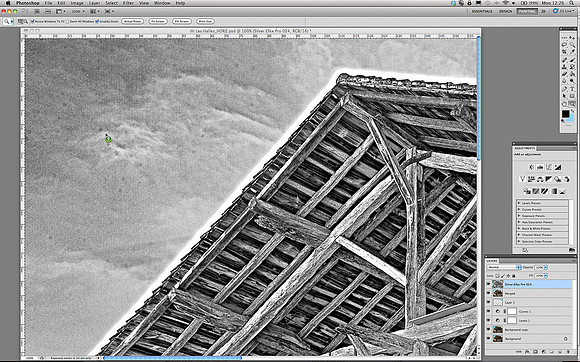The width and height of the screenshot is (580, 362).
Task: Switch to the Essentials workspace
Action: point(482,11)
